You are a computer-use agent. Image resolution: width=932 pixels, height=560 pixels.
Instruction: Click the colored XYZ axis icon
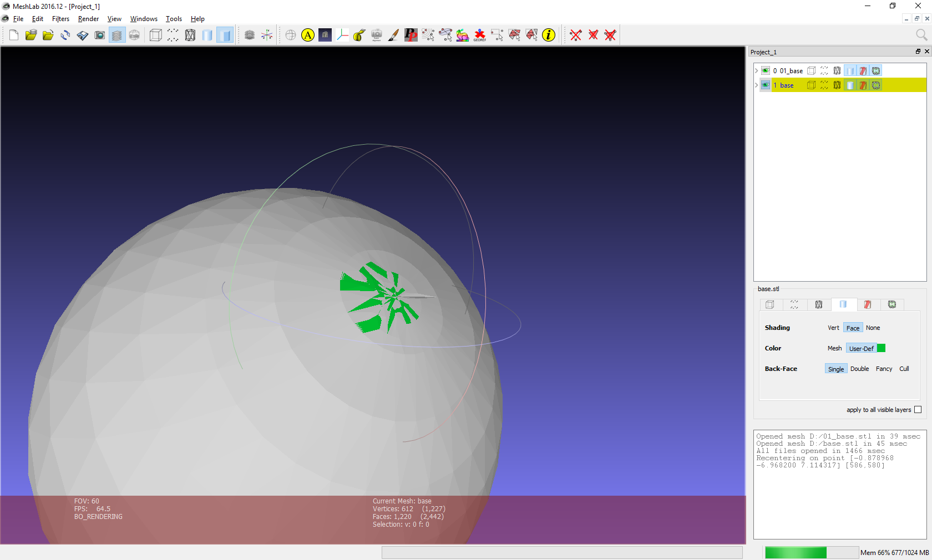[x=342, y=35]
